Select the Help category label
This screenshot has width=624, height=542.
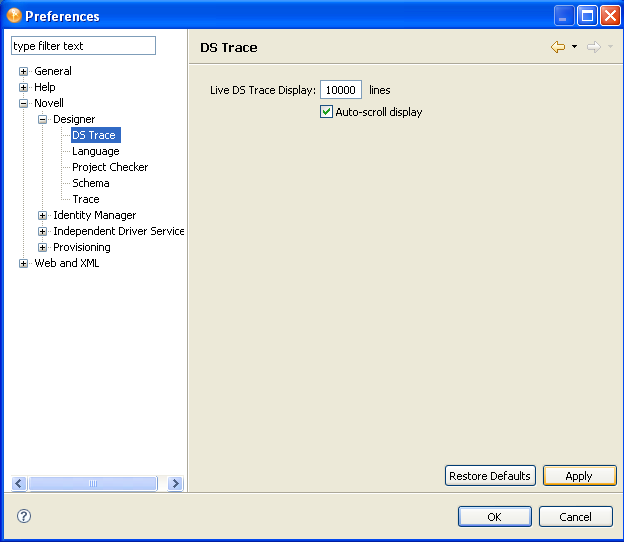(45, 87)
